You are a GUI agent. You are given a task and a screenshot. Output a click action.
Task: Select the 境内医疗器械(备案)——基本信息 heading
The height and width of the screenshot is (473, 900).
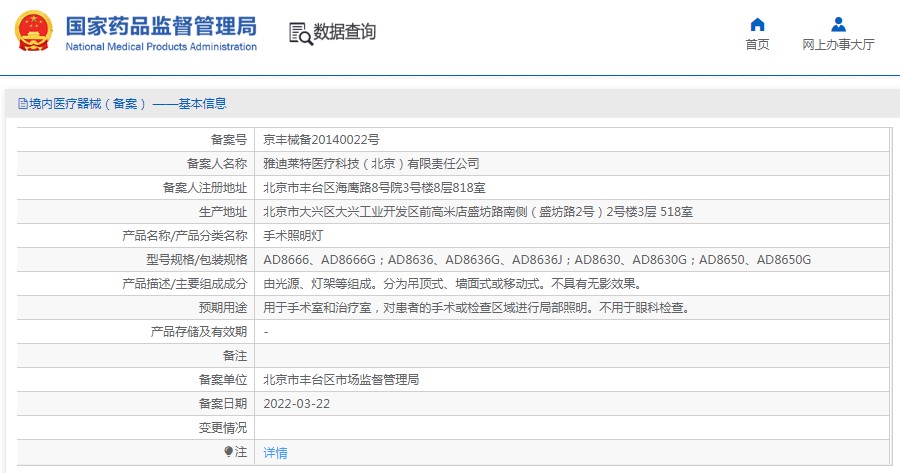click(127, 104)
